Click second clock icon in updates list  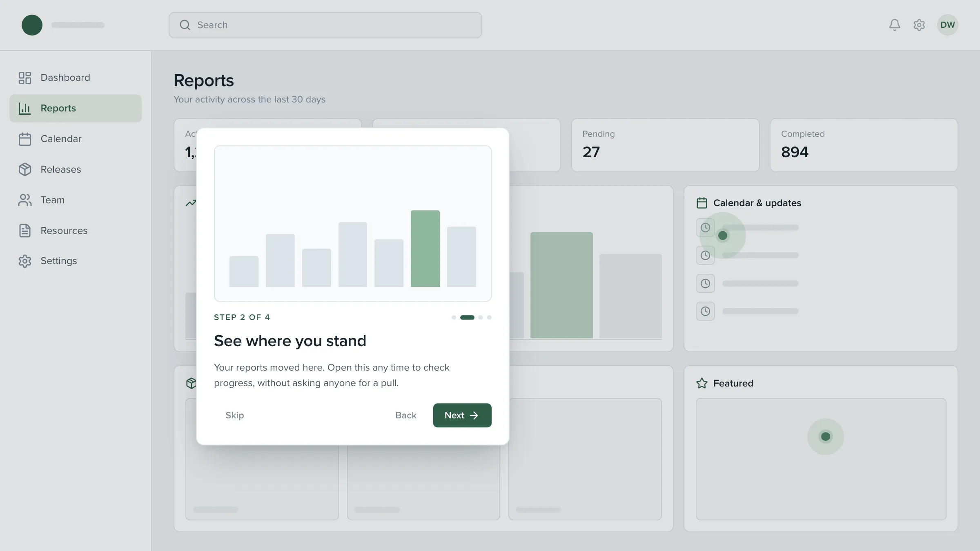pyautogui.click(x=705, y=256)
